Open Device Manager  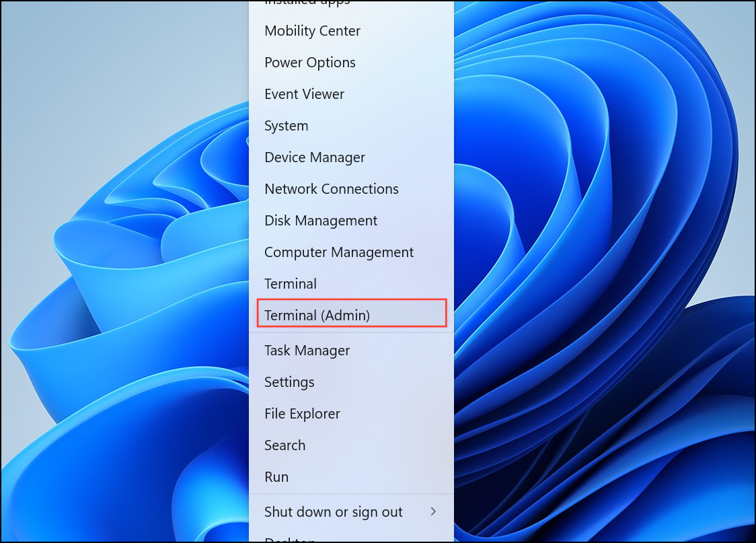pos(314,157)
